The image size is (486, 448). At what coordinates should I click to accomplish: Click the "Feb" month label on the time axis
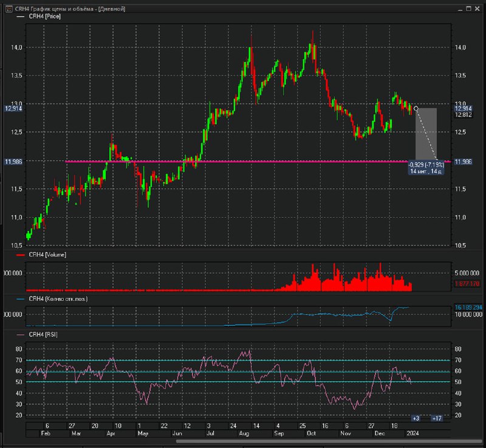[46, 433]
